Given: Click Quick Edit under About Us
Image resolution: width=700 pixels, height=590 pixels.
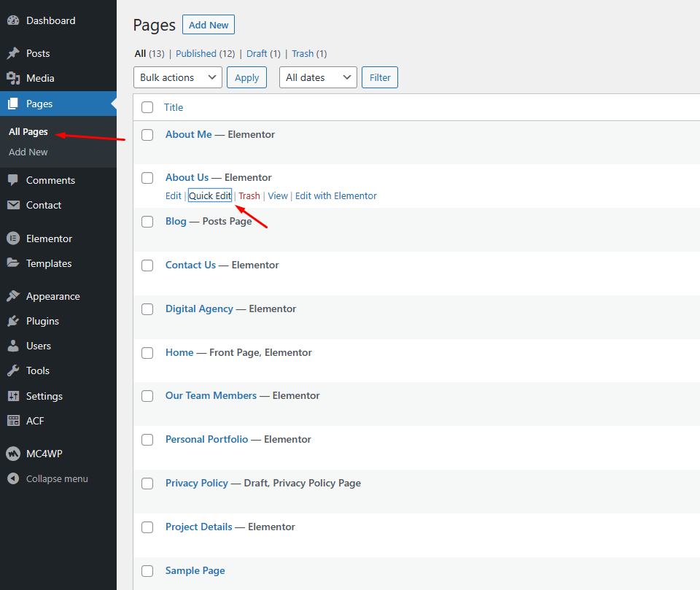Looking at the screenshot, I should coord(210,195).
